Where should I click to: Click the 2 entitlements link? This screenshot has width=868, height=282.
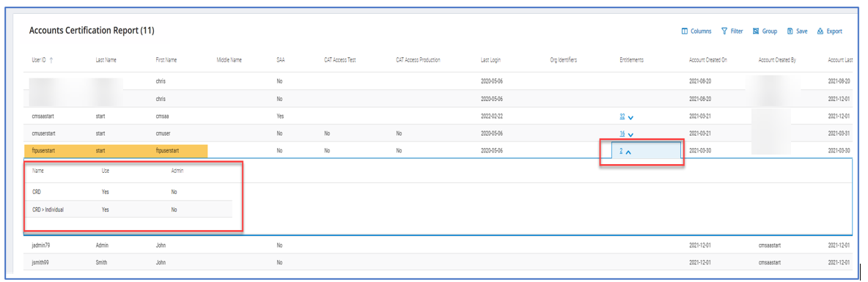(x=621, y=150)
